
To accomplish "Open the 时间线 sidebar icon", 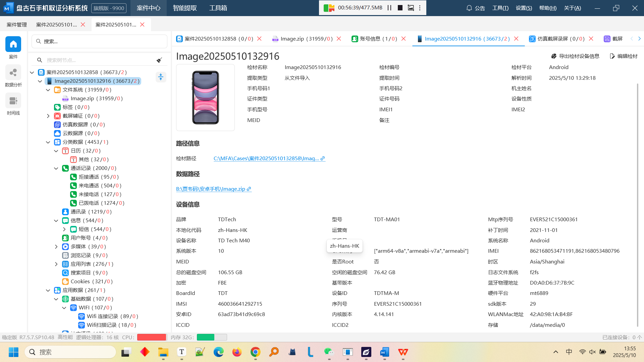I will pyautogui.click(x=13, y=101).
